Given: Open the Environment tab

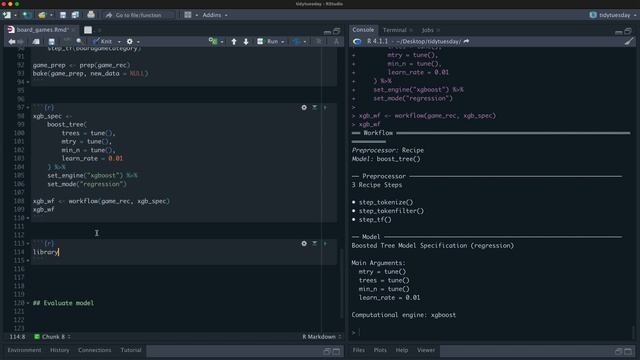Looking at the screenshot, I should [x=24, y=350].
